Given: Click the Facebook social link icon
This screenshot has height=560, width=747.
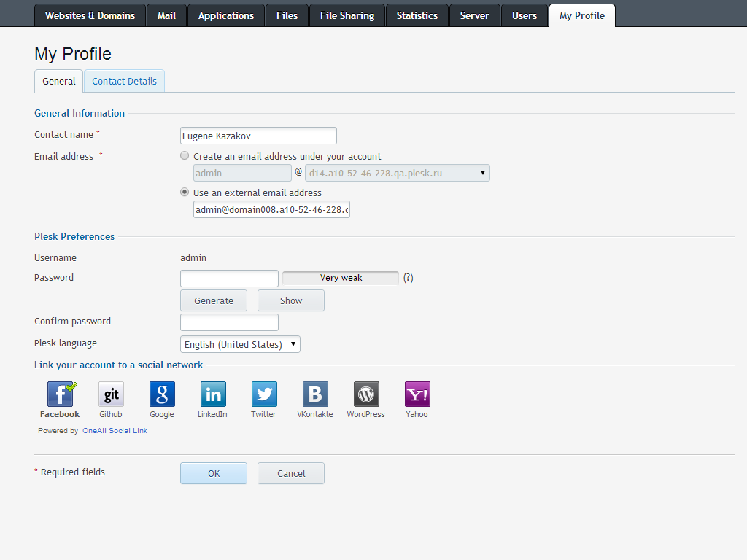Looking at the screenshot, I should pos(60,394).
